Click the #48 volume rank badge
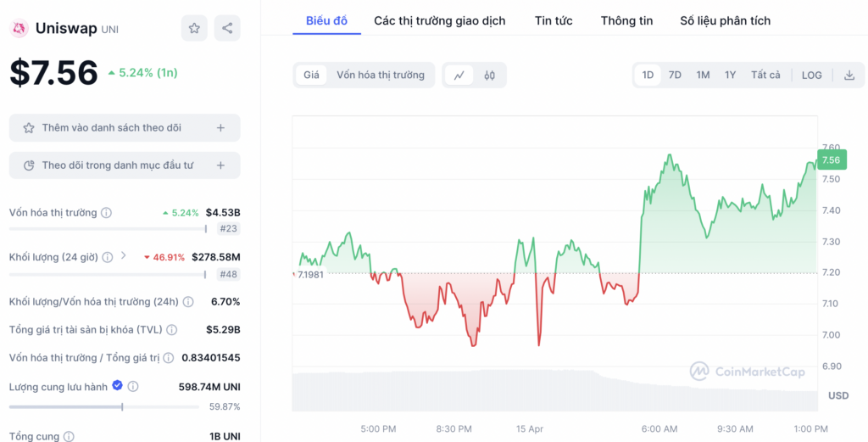868x442 pixels. click(x=229, y=274)
